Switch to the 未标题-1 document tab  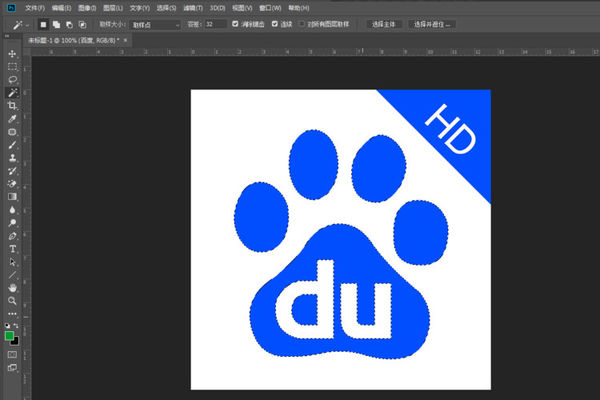click(x=73, y=40)
